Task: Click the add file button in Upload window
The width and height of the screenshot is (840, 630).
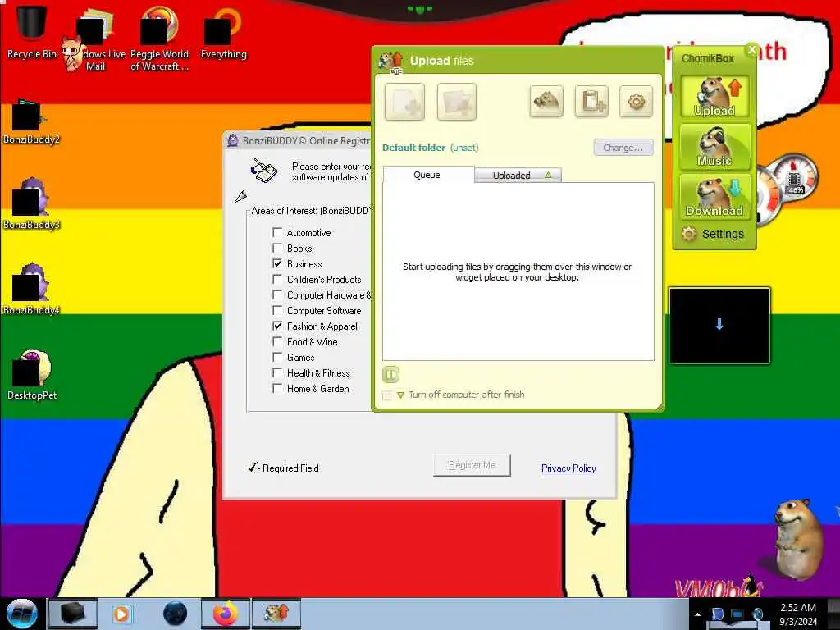Action: pos(404,102)
